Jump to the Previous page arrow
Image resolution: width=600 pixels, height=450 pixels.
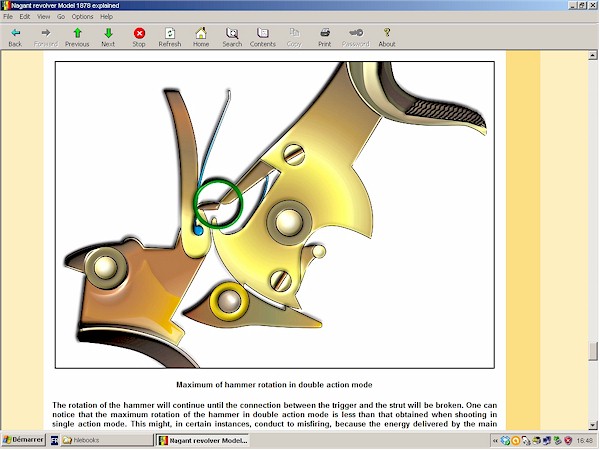(x=77, y=38)
